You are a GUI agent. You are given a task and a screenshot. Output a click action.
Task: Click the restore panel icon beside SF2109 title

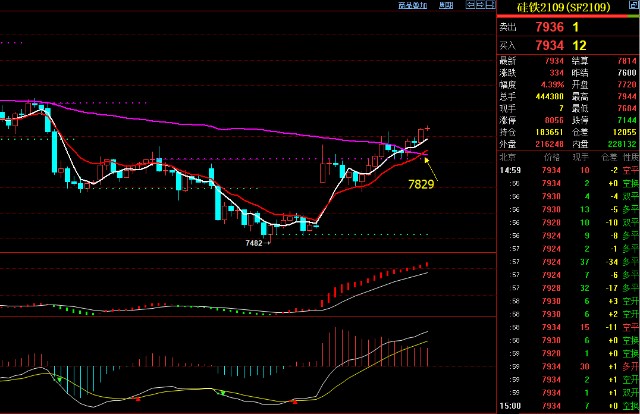click(633, 5)
